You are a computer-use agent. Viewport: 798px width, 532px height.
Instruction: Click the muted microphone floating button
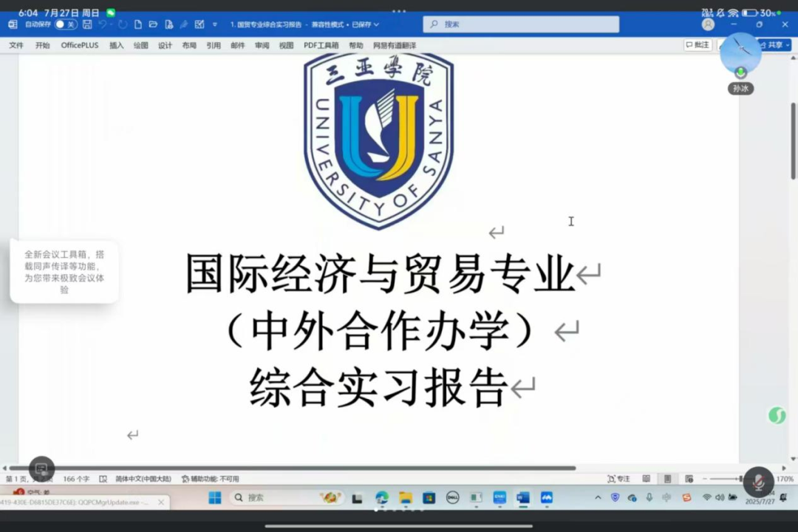pos(758,482)
